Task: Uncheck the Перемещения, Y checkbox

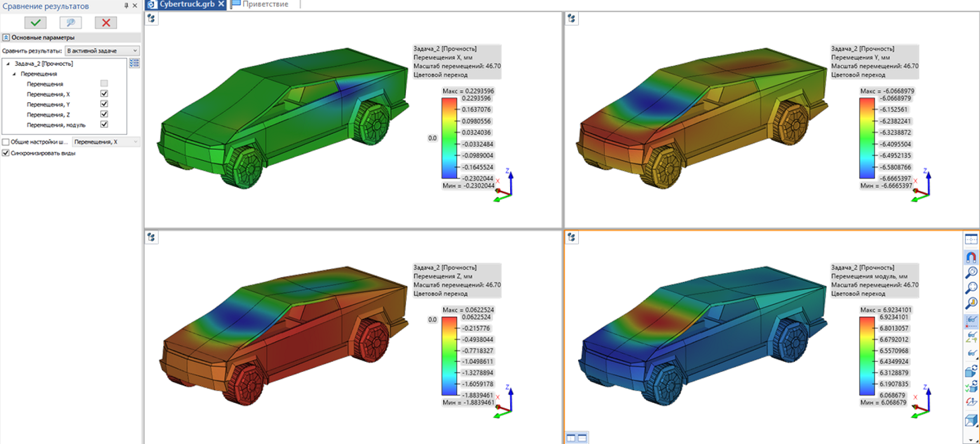Action: (104, 104)
